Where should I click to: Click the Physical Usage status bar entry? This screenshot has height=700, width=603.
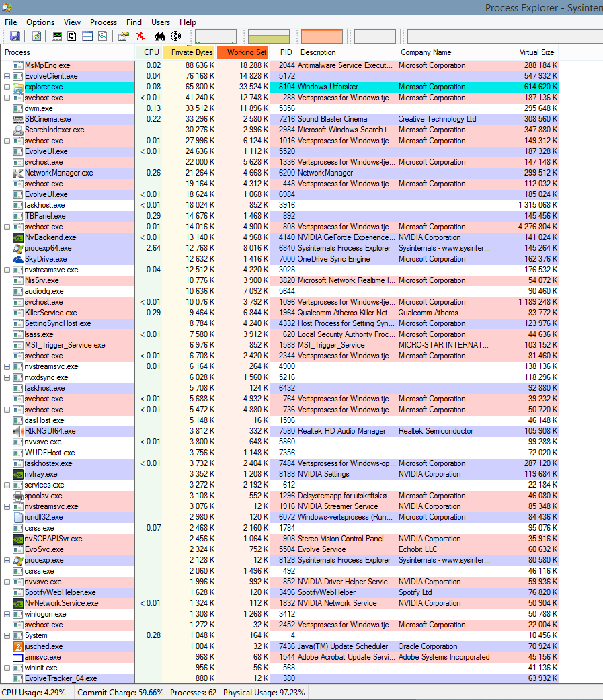(264, 693)
